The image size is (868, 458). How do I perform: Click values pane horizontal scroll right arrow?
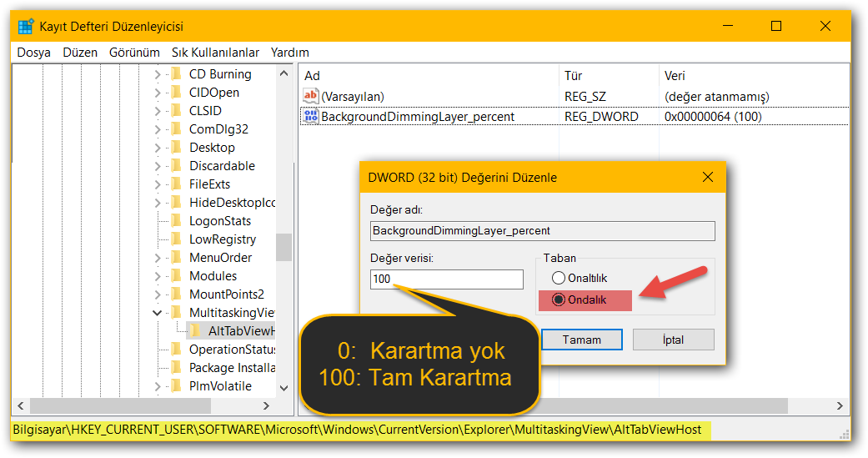[x=840, y=406]
